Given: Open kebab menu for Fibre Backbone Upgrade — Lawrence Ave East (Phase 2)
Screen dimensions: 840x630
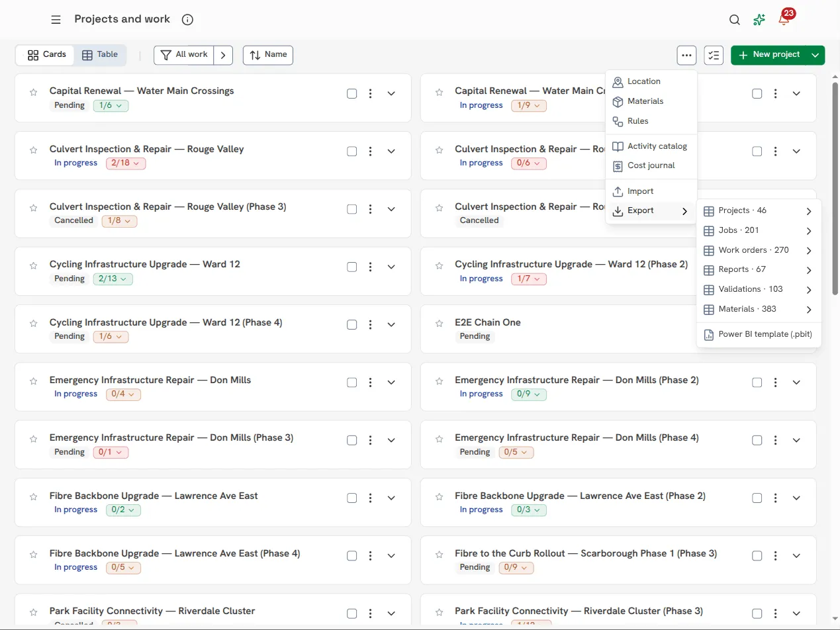Looking at the screenshot, I should (776, 498).
